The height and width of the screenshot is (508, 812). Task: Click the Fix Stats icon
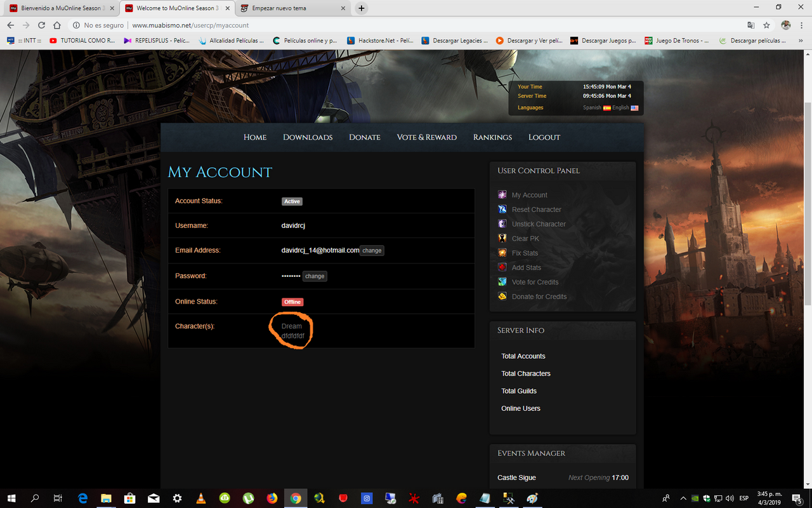[x=502, y=253]
